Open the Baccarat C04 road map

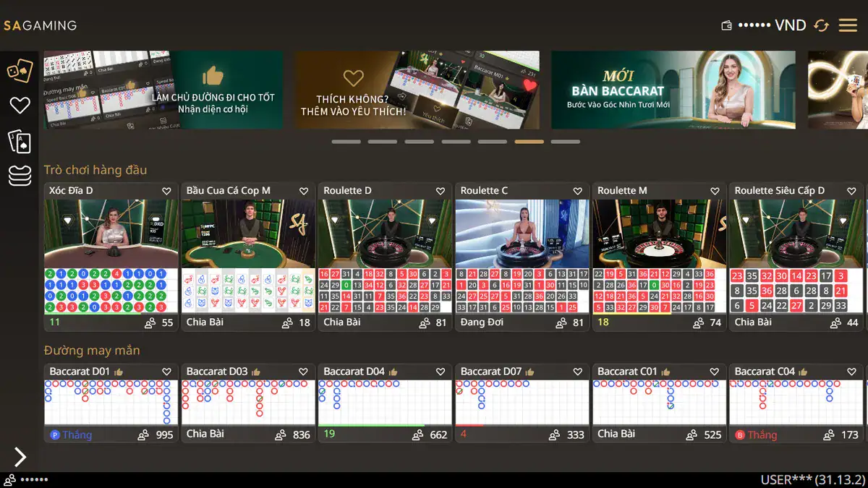(796, 403)
